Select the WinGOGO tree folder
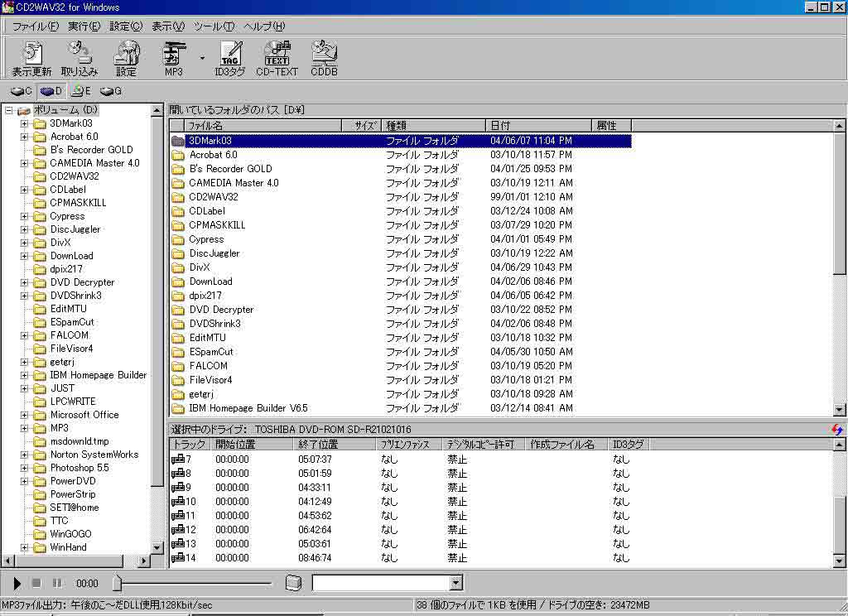Screen dimensions: 848x616 71,534
